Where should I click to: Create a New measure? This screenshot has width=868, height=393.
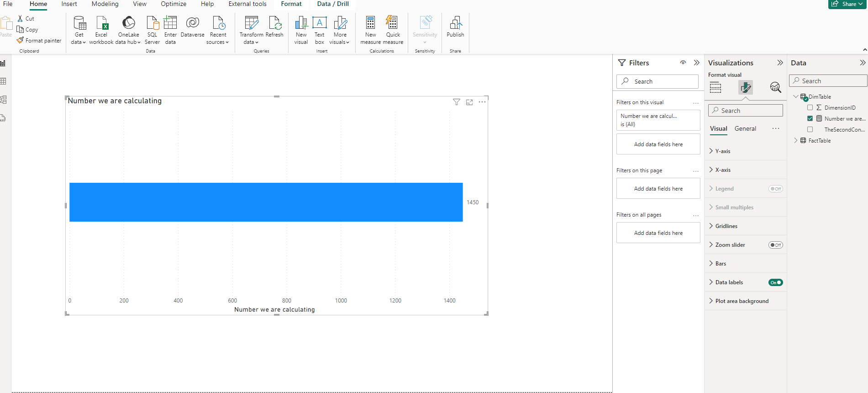point(370,30)
